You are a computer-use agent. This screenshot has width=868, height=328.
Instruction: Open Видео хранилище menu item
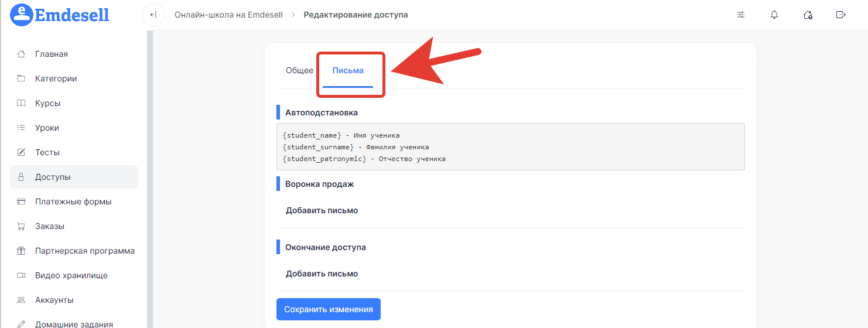pyautogui.click(x=71, y=275)
